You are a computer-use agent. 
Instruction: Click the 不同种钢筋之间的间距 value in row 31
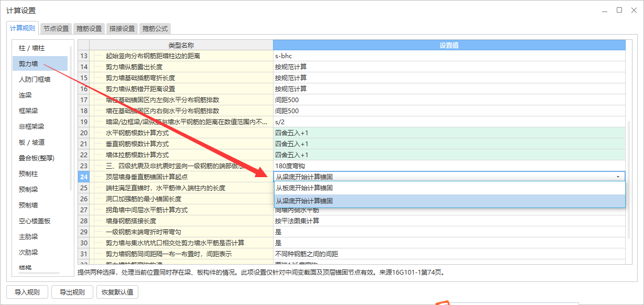449,254
